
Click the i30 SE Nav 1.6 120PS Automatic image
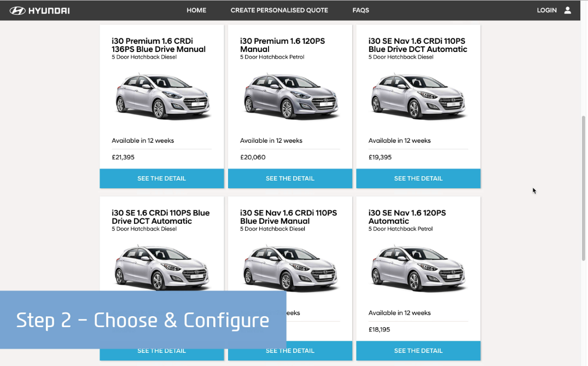coord(418,267)
